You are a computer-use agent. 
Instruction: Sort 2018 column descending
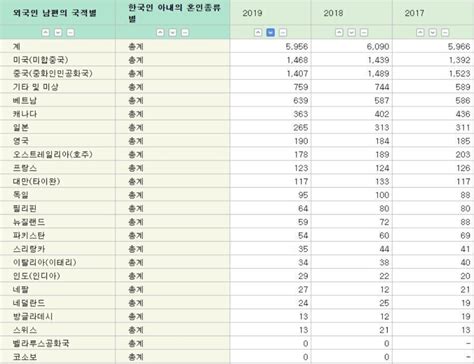pos(352,32)
